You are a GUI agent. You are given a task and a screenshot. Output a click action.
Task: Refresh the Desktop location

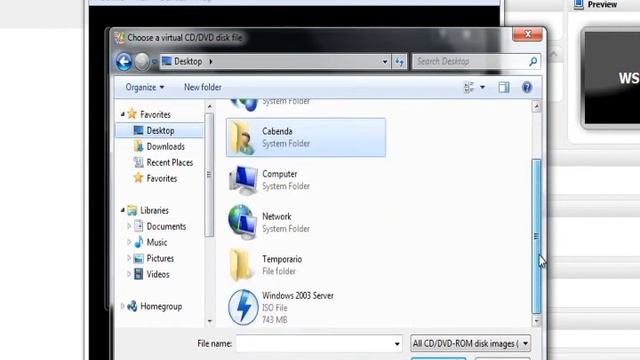click(399, 62)
